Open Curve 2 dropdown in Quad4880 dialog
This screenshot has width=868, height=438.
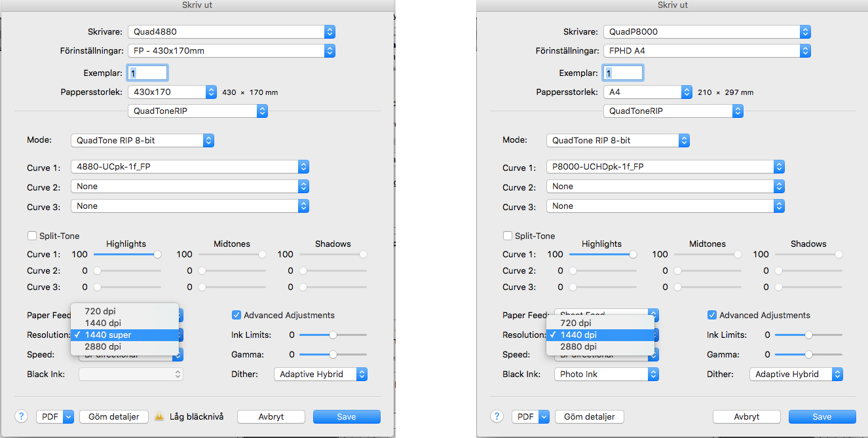tap(189, 187)
